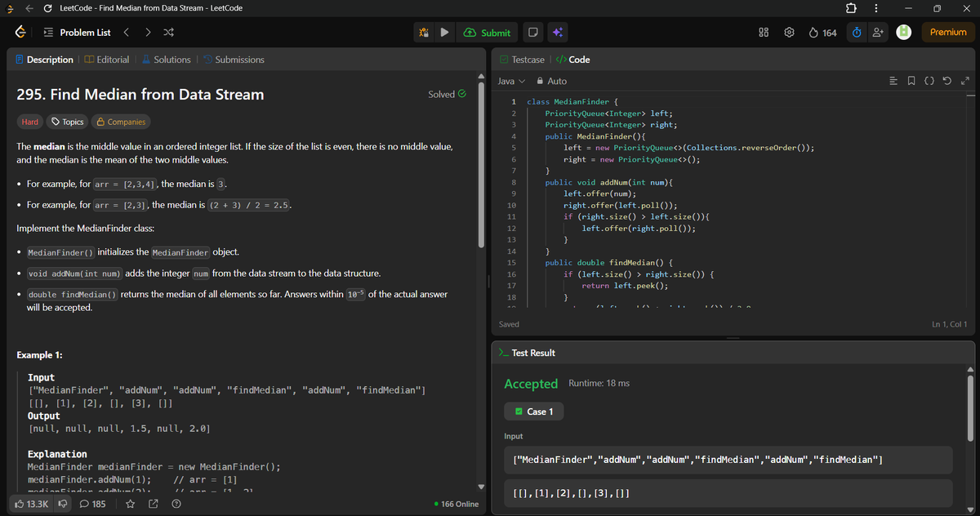Open the Solutions tab

click(x=166, y=60)
